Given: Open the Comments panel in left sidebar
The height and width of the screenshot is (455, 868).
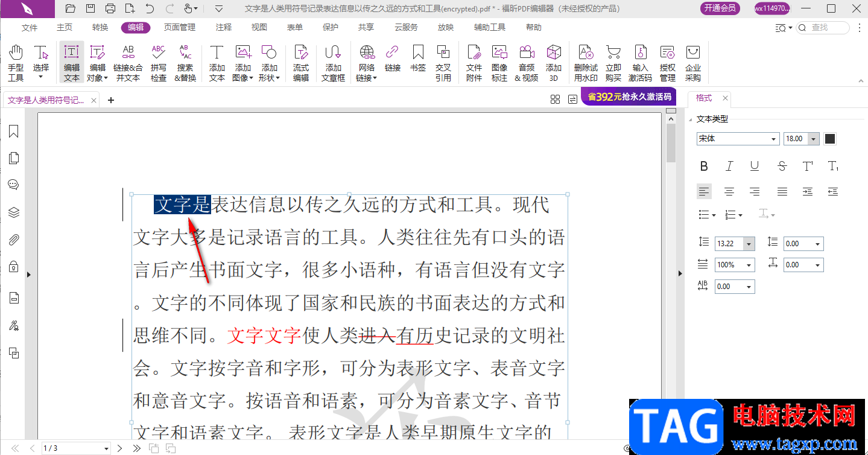Looking at the screenshot, I should click(14, 185).
